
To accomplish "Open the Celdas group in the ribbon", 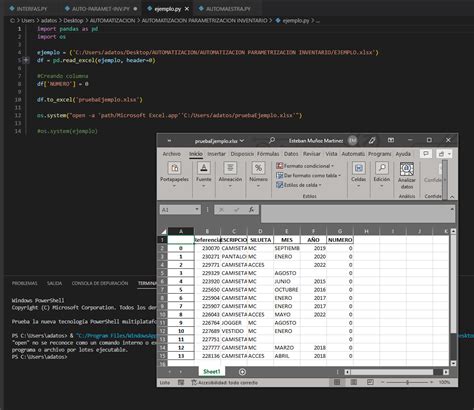I will tap(358, 175).
